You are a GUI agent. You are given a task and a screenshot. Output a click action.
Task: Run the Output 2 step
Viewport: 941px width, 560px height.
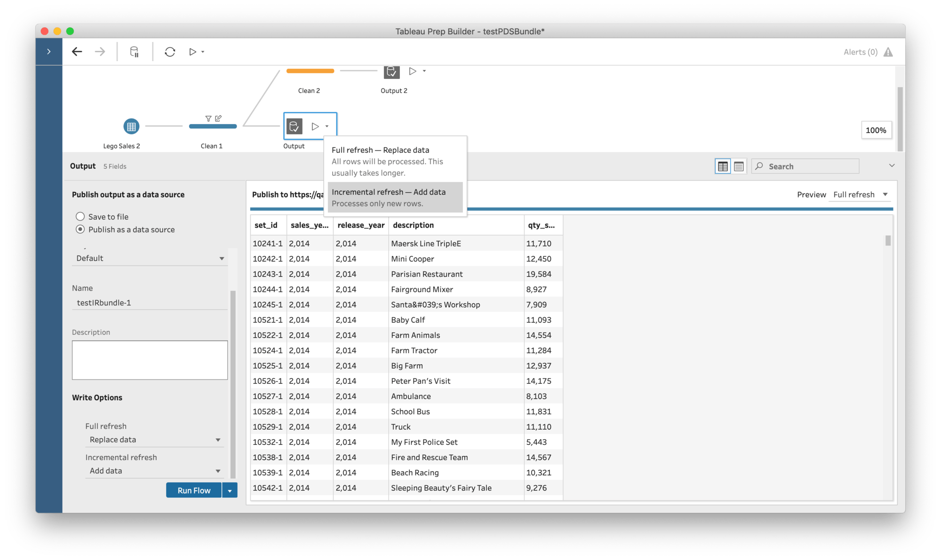pyautogui.click(x=413, y=71)
